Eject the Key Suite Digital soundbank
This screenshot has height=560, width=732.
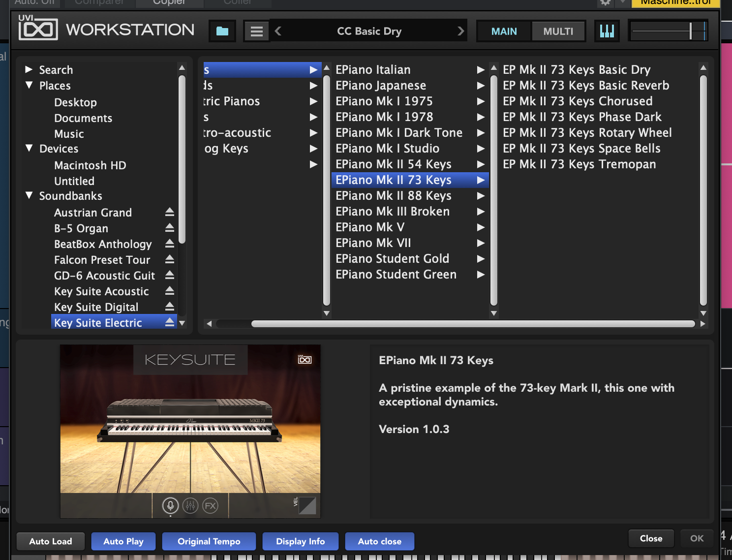click(170, 307)
